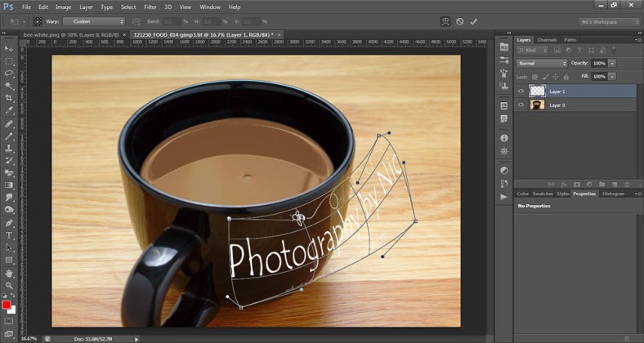Select the Eyedropper tool
This screenshot has height=343, width=644.
(x=9, y=109)
